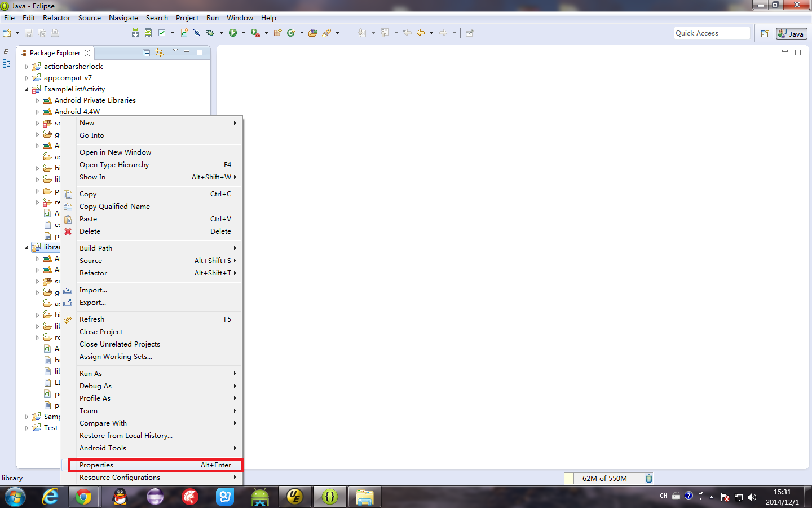Viewport: 812px width, 508px height.
Task: Minimize the editor area
Action: point(784,51)
